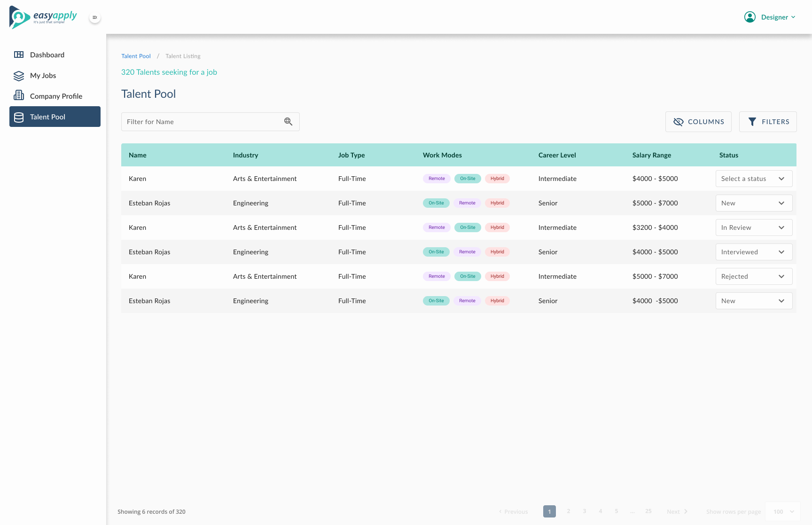The image size is (812, 525).
Task: Go to Company Profile in the sidebar
Action: tap(56, 96)
